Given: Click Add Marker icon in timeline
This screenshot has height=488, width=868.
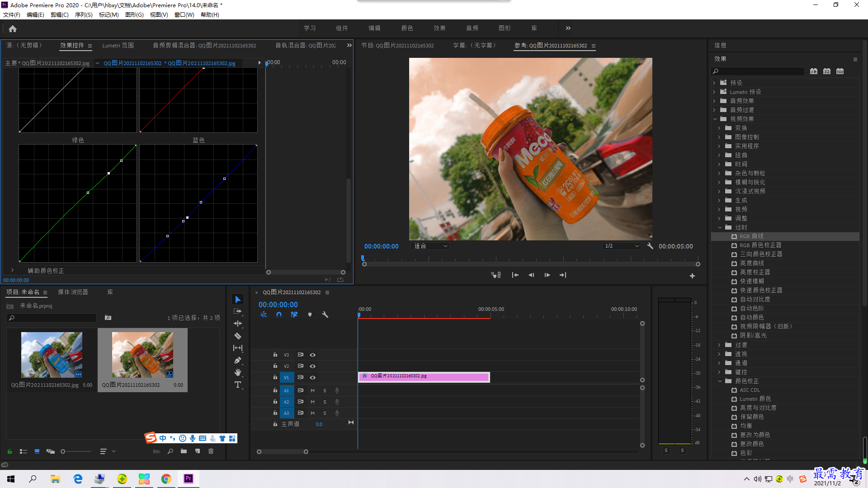Looking at the screenshot, I should pyautogui.click(x=310, y=314).
